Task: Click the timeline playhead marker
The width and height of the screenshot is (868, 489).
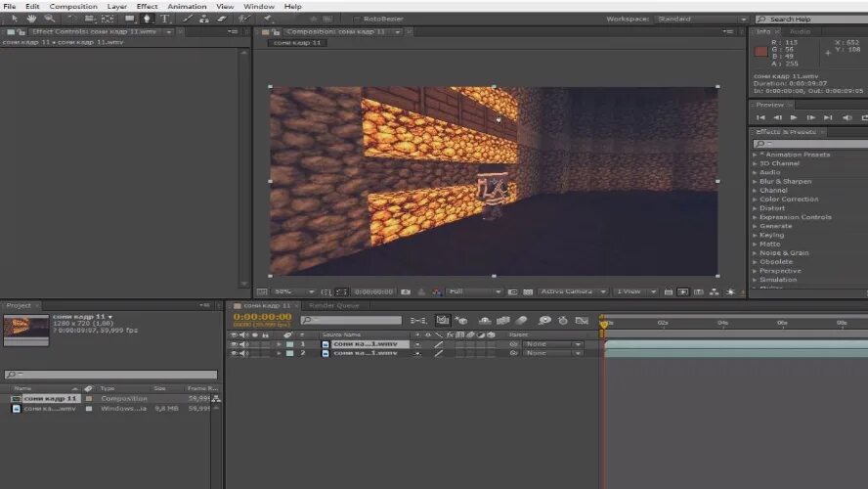Action: tap(603, 323)
